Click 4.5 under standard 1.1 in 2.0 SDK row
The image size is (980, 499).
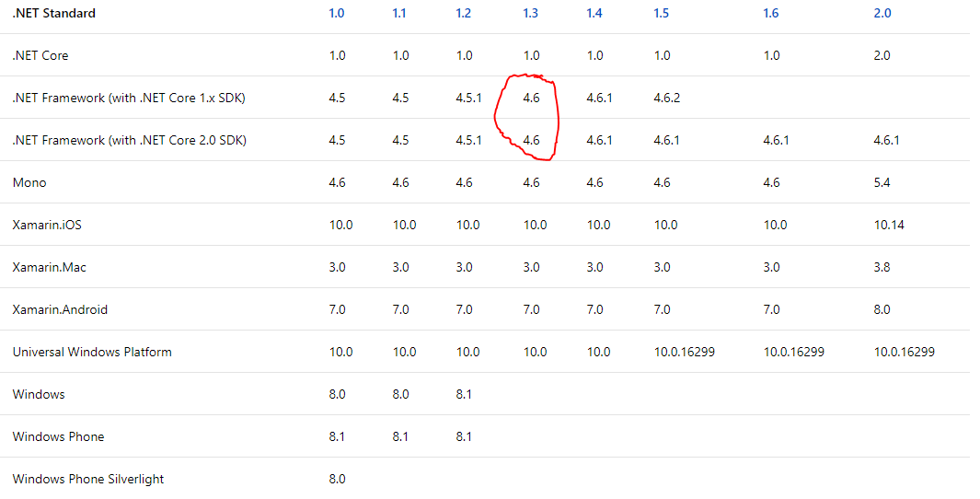click(400, 141)
